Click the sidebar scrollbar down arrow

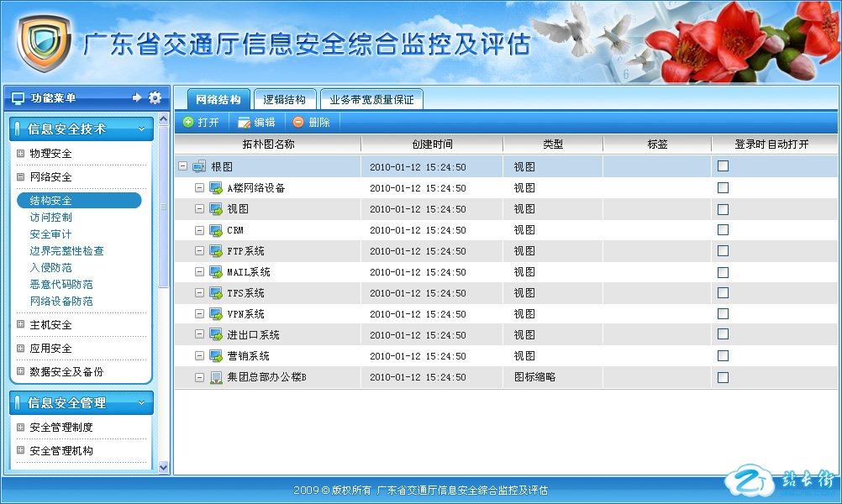click(163, 466)
